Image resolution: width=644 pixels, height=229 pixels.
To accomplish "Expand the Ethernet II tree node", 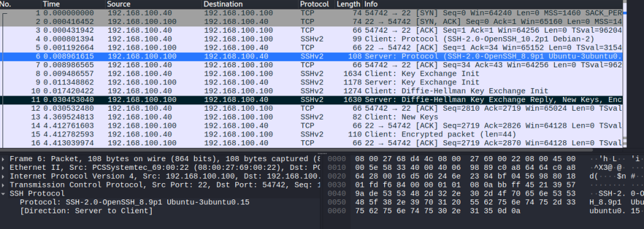I will (x=4, y=167).
